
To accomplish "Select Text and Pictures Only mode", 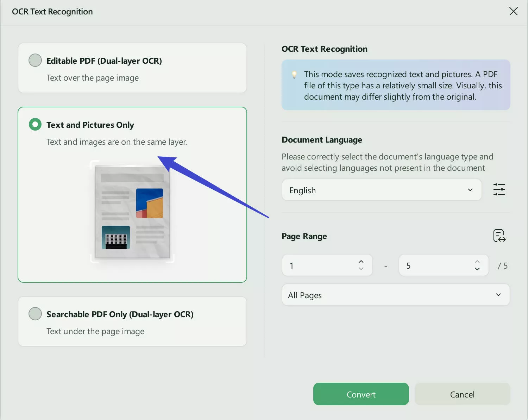I will coord(35,124).
